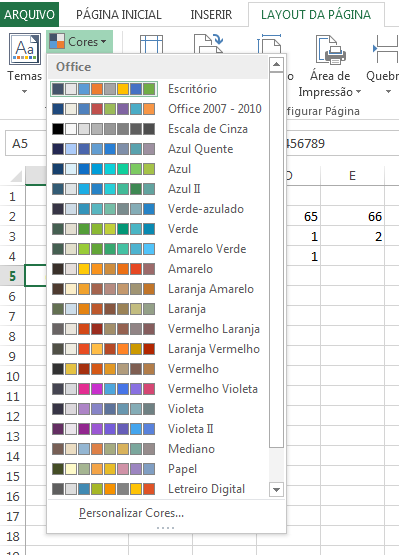Choose Laranja Vermelho color scheme

coord(158,349)
